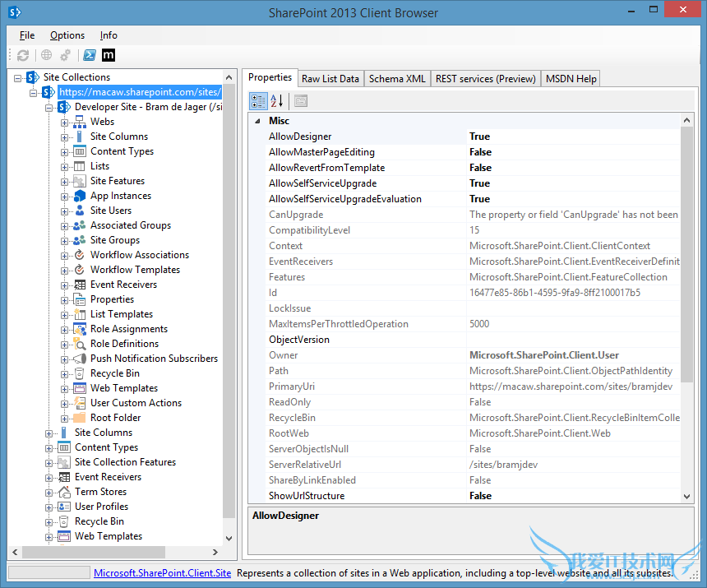Switch to the REST services (Preview) tab

click(485, 78)
